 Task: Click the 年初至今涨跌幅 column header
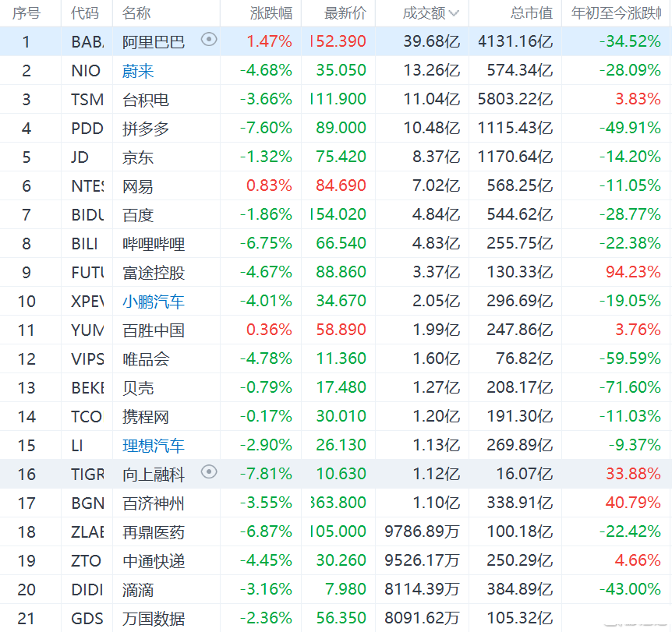point(617,13)
